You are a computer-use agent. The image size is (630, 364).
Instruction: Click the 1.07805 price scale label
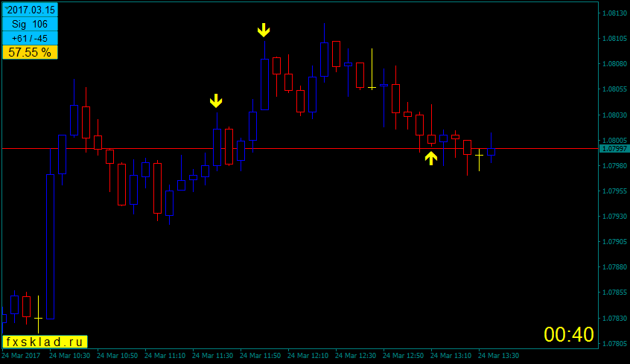614,343
